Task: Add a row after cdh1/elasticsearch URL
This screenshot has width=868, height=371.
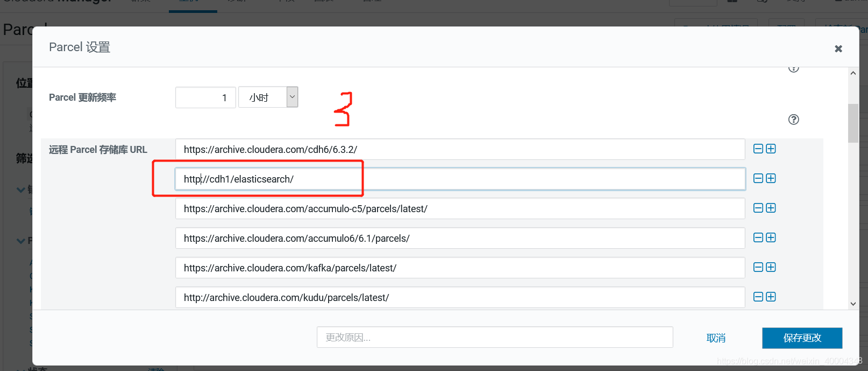Action: (771, 178)
